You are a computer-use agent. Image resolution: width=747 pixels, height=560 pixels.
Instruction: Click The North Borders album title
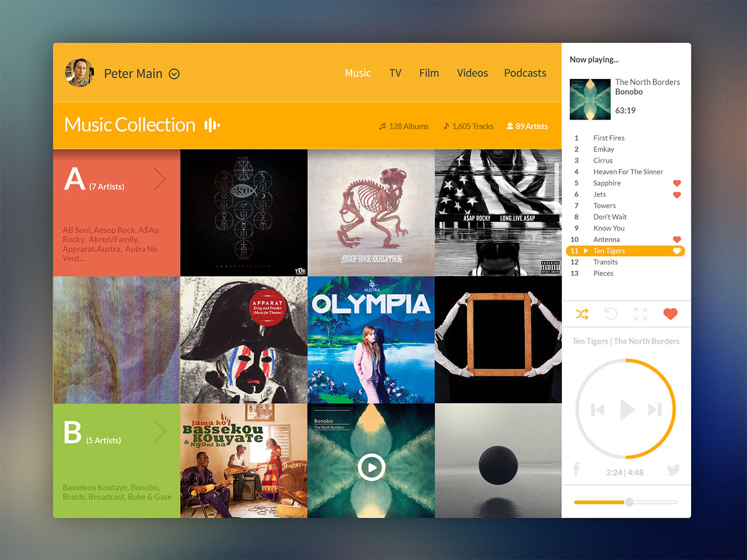(x=647, y=82)
